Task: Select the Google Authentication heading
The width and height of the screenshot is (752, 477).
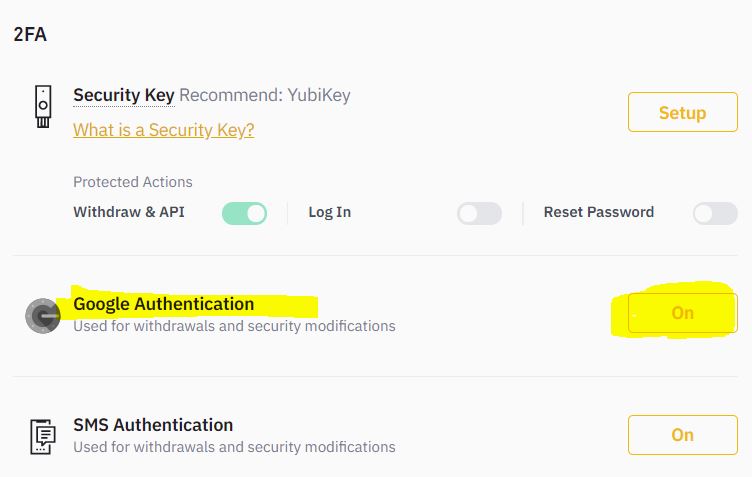Action: pos(163,304)
